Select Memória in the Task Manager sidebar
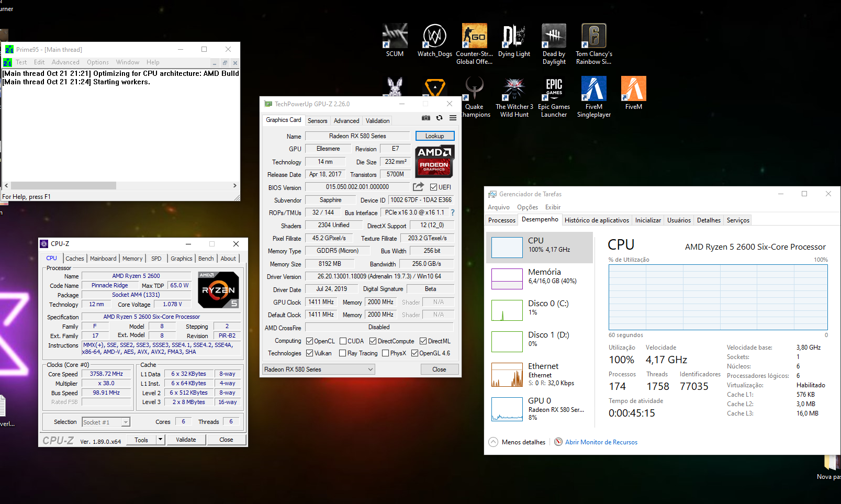The image size is (841, 504). 540,278
